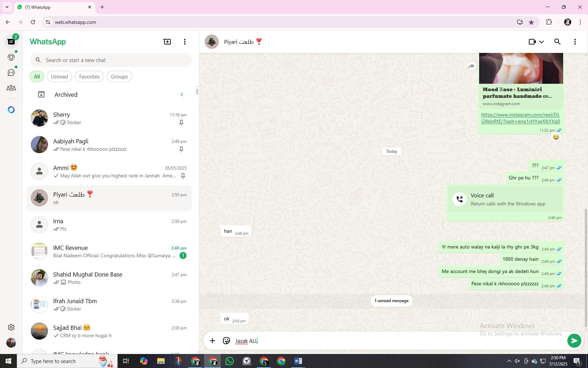Open WhatsApp Settings gear icon
The height and width of the screenshot is (368, 588).
[x=11, y=327]
